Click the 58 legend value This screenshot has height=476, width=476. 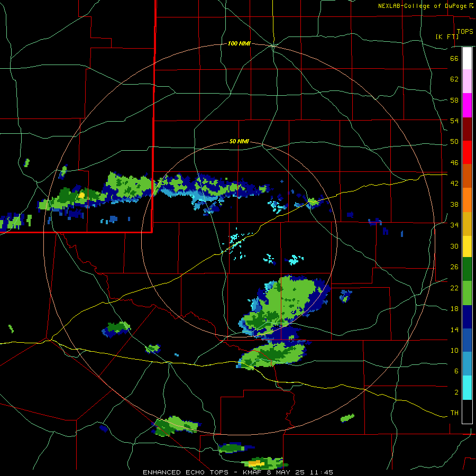pos(454,100)
